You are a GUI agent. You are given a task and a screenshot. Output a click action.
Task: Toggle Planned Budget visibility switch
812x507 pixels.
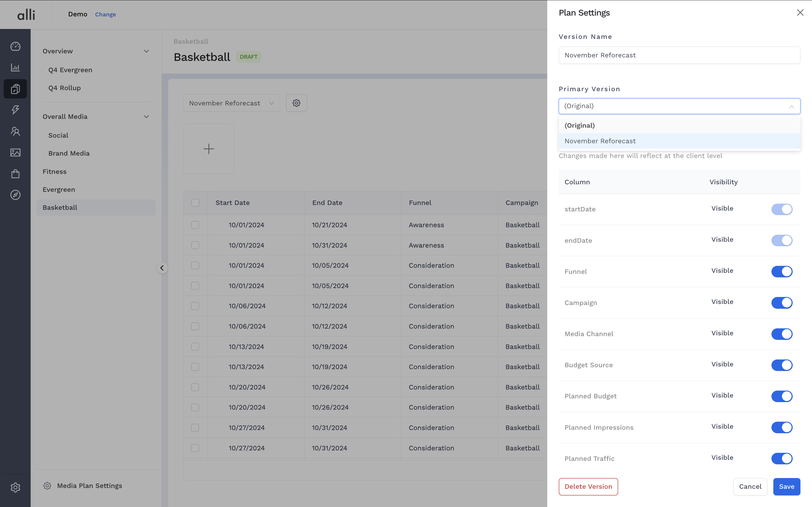781,396
